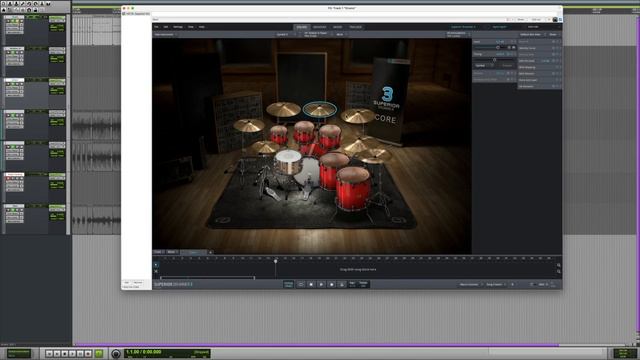Open the Show dropdown in properties header

pos(553,35)
